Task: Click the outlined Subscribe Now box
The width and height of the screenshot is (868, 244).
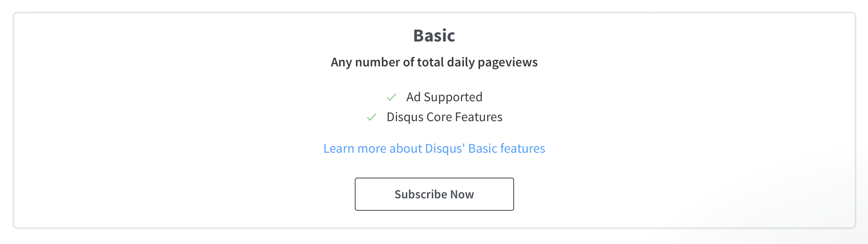Action: click(434, 194)
